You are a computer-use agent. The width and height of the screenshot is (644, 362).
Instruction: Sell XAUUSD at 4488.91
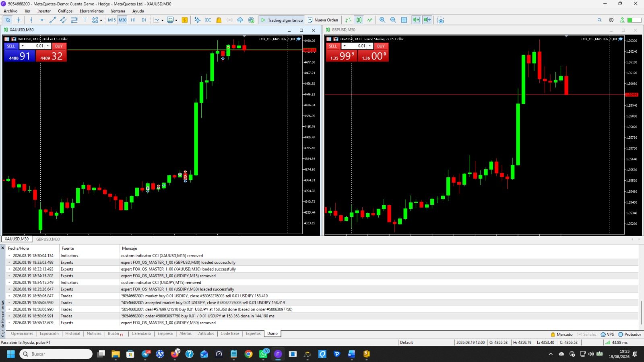19,56
